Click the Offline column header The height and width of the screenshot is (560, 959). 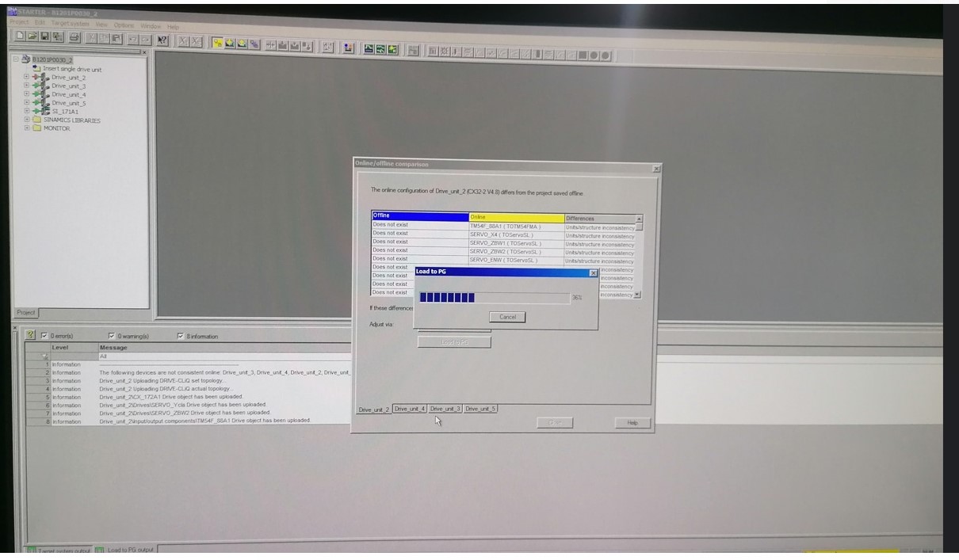[420, 215]
